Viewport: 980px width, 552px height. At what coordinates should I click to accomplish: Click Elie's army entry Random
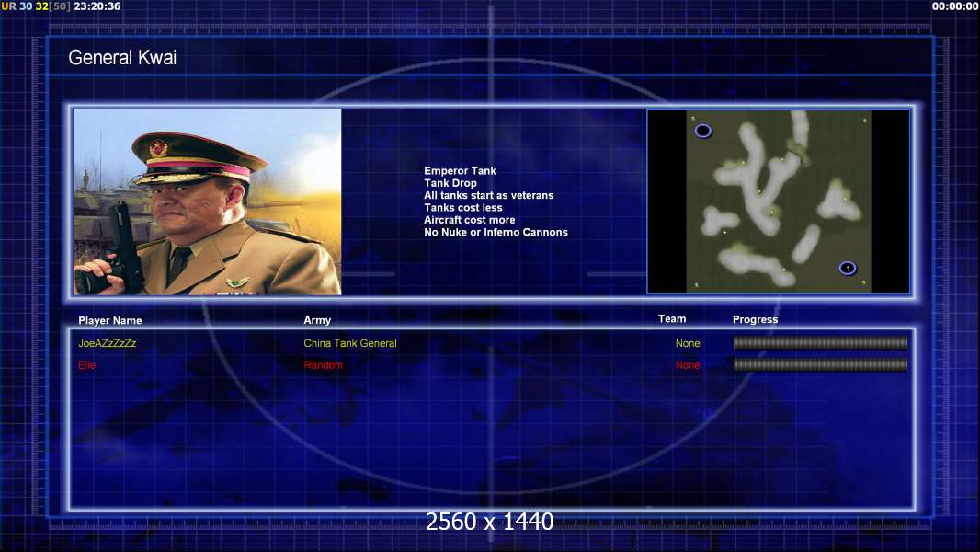[x=323, y=365]
